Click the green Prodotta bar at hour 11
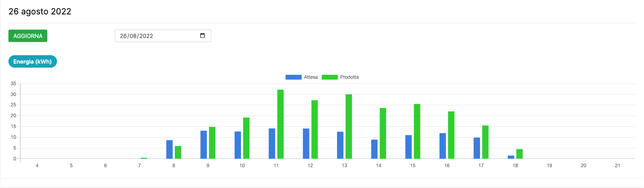Image resolution: width=644 pixels, height=188 pixels. [x=280, y=124]
